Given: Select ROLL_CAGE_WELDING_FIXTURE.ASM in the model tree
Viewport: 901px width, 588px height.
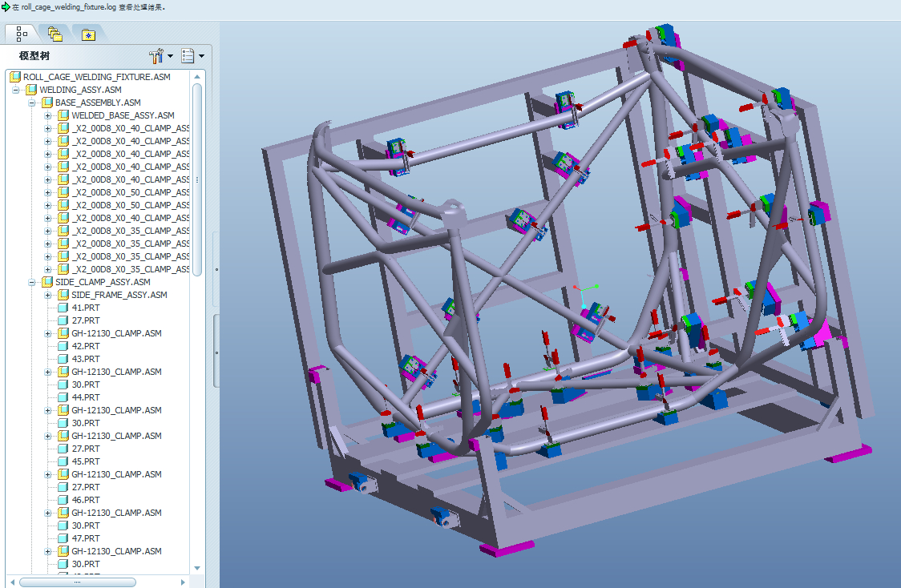Looking at the screenshot, I should point(96,77).
